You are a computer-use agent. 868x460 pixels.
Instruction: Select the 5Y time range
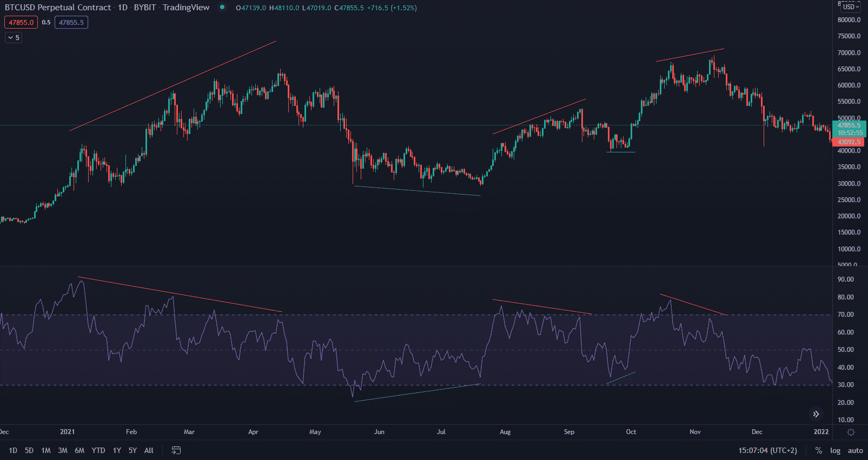[132, 450]
